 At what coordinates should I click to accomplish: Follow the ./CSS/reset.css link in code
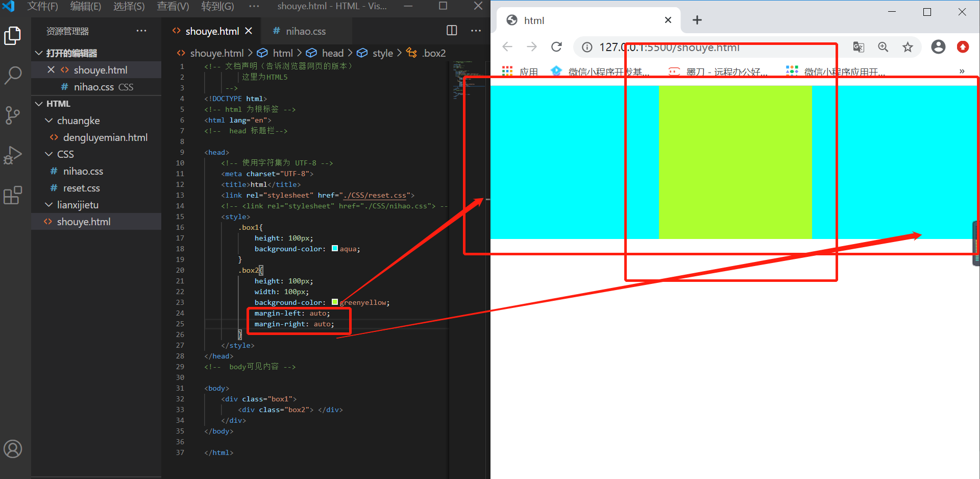coord(376,195)
